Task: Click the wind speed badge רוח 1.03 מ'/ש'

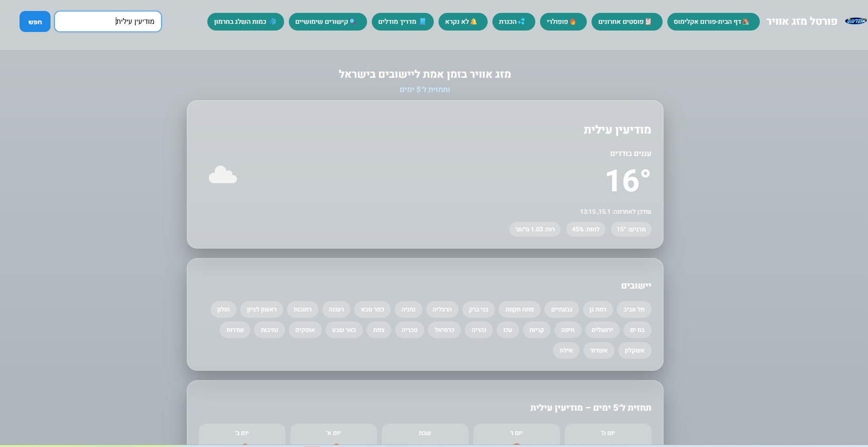Action: [535, 229]
